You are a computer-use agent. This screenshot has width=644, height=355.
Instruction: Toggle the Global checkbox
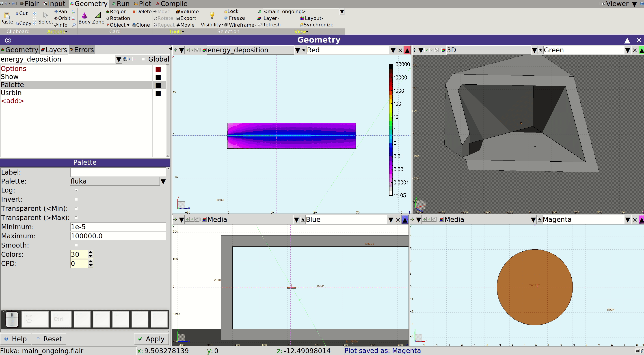pos(143,59)
